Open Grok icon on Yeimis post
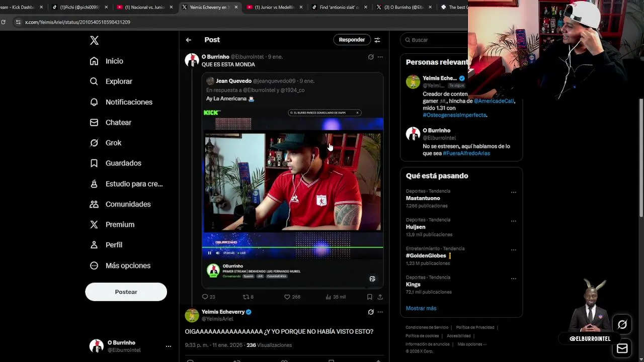The image size is (644, 362). [371, 312]
